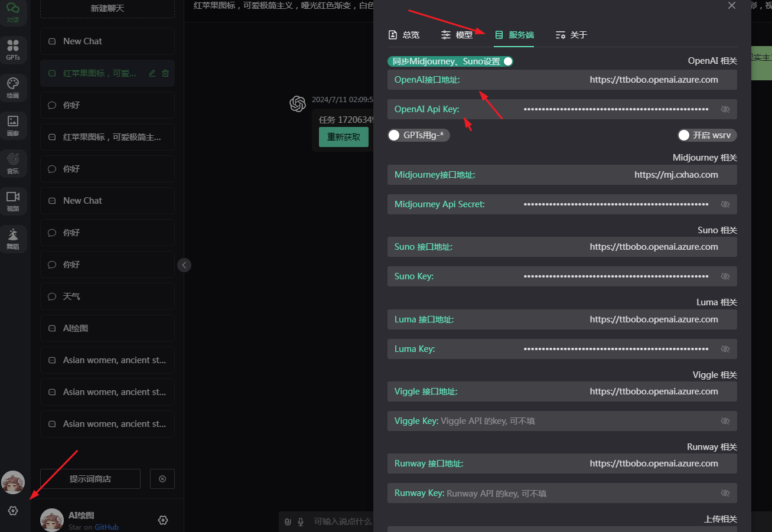Open the AI绘图 chat in conversation list

(108, 328)
